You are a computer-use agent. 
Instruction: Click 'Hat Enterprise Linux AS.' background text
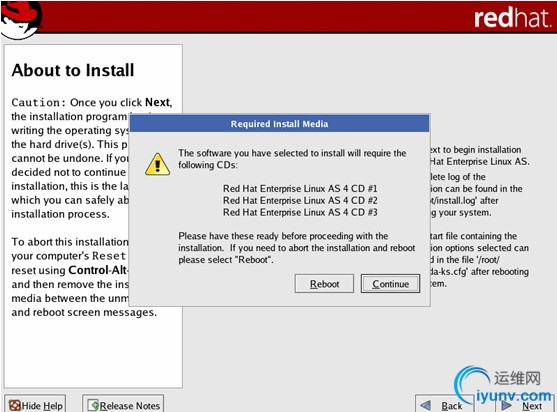480,162
